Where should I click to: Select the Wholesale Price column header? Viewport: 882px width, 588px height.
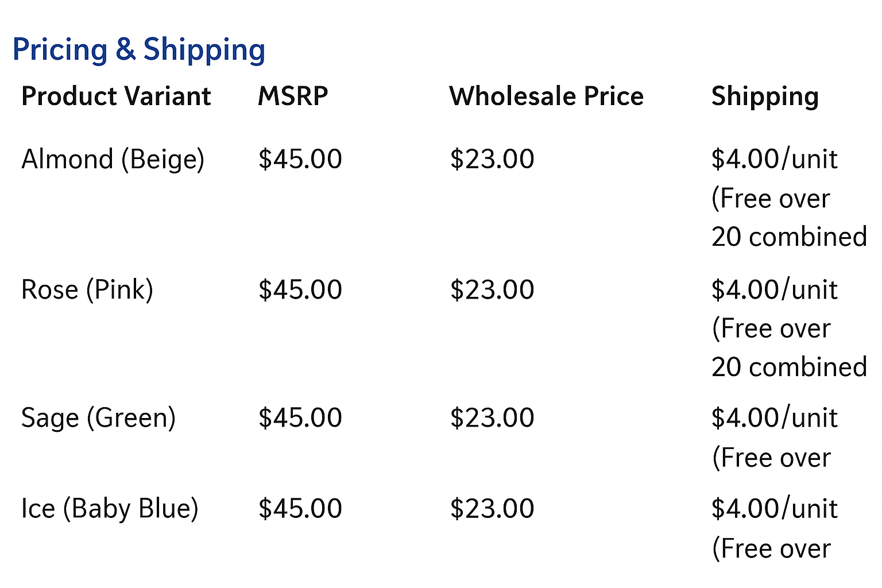pos(546,96)
